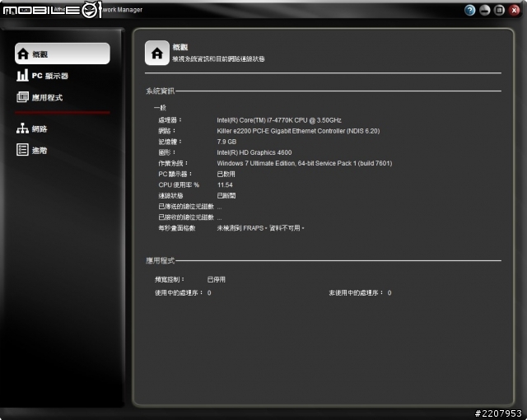
Task: Click the 使用中的處理序 active processes label
Action: [x=180, y=292]
